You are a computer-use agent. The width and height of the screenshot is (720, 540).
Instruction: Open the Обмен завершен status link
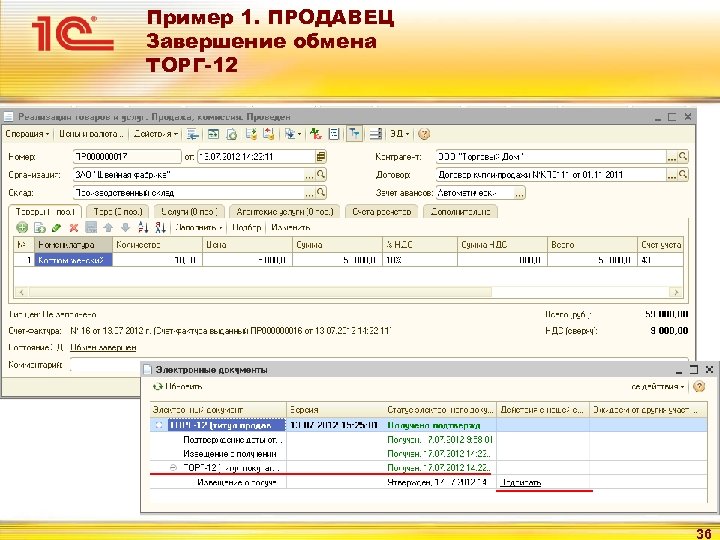pyautogui.click(x=103, y=348)
